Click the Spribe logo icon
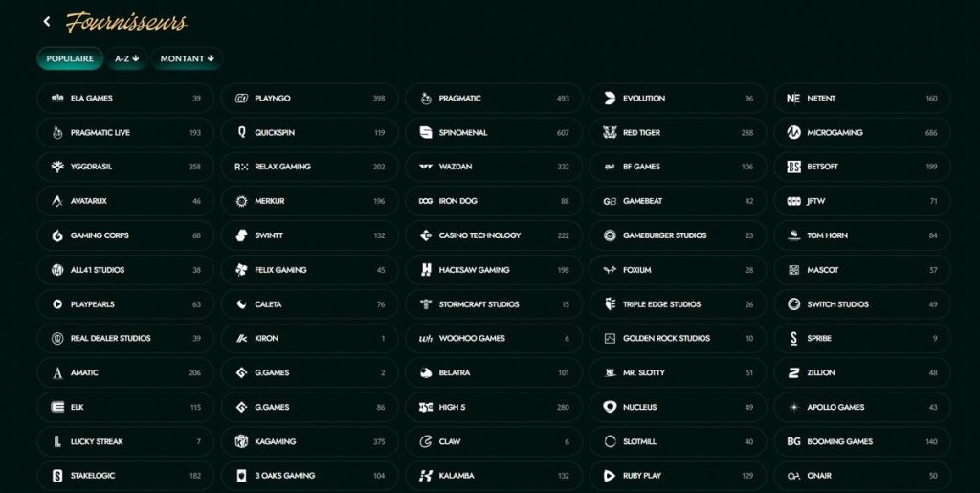The height and width of the screenshot is (493, 980). pyautogui.click(x=793, y=338)
